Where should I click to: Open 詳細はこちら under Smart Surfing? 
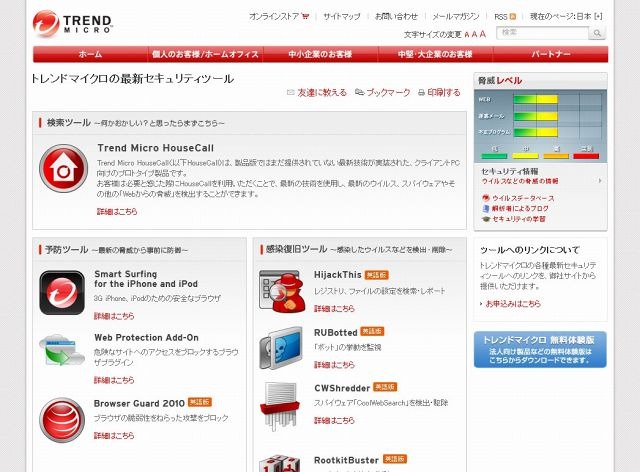114,316
